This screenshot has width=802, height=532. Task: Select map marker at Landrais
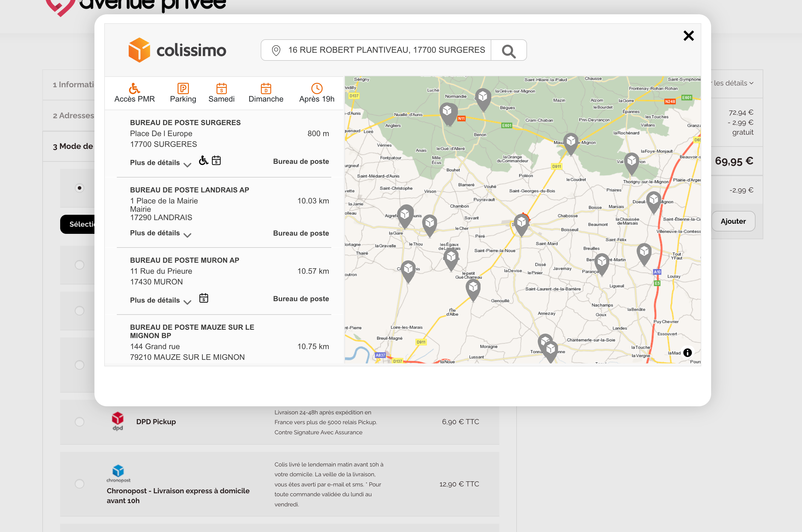pos(451,260)
